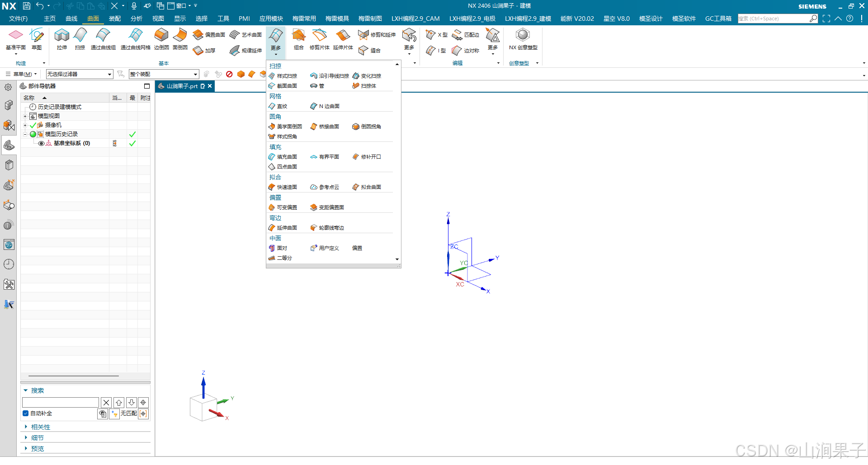Viewport: 868px width, 465px height.
Task: Open the 菜单(M) dropdown
Action: click(22, 74)
